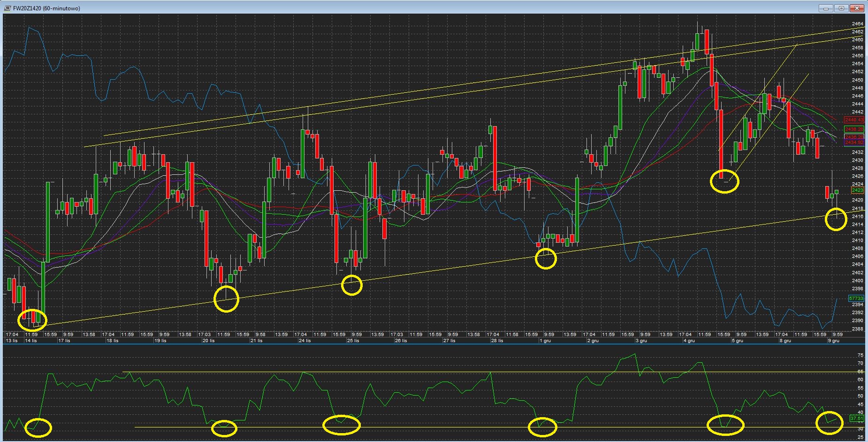Click the 4 gru date label

click(x=689, y=341)
